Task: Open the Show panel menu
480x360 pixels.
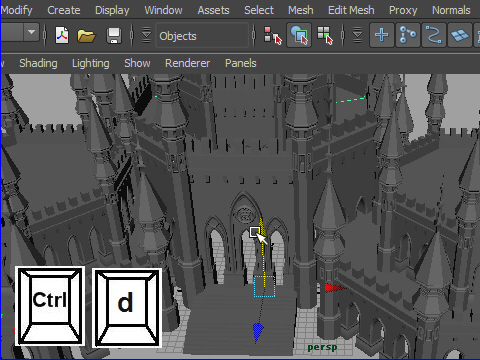Action: point(137,63)
